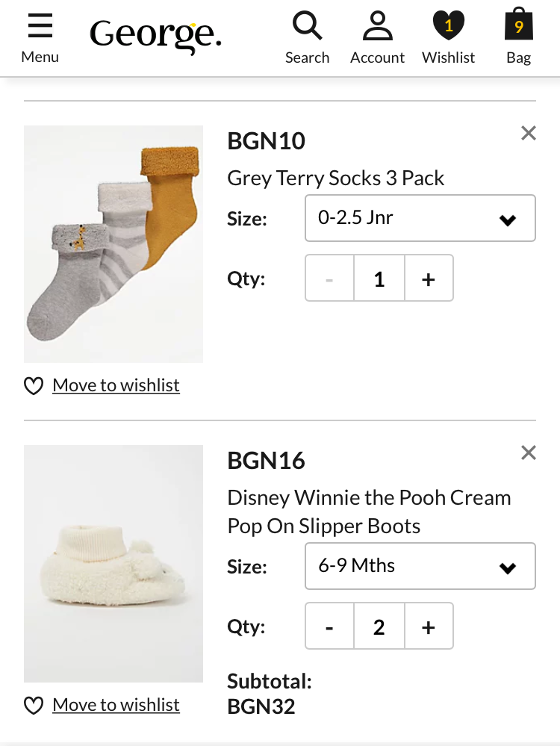The width and height of the screenshot is (560, 746).
Task: Remove Grey Terry Socks from bag
Action: 529,134
